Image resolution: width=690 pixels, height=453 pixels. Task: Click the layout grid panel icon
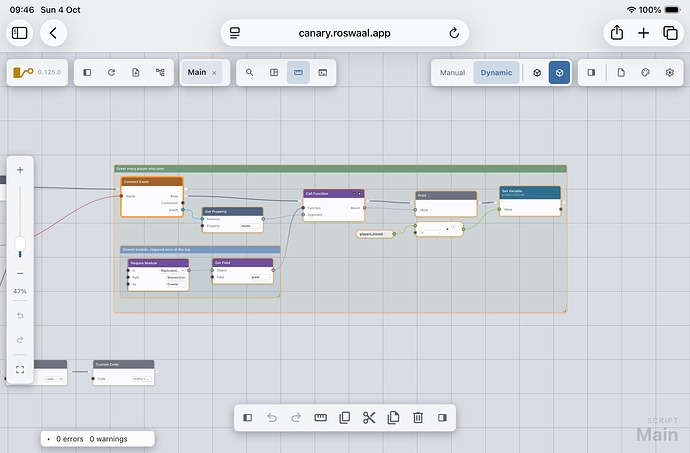tap(274, 72)
